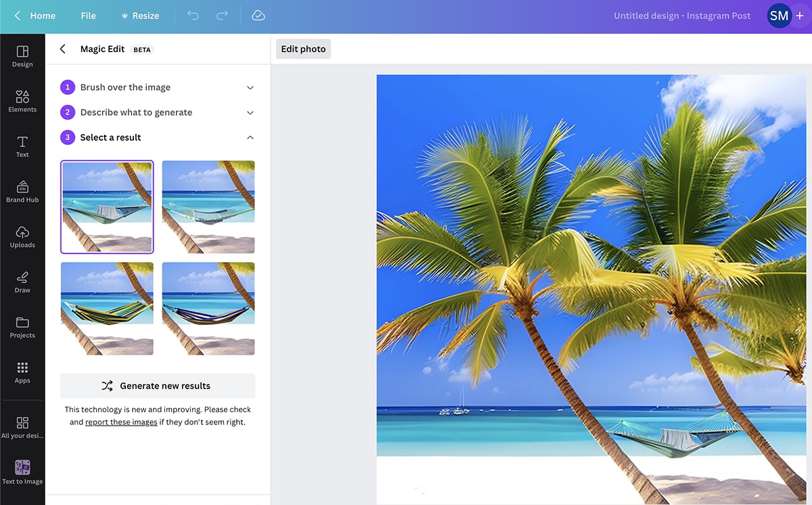Open the Apps grid panel
The width and height of the screenshot is (812, 505).
point(22,372)
